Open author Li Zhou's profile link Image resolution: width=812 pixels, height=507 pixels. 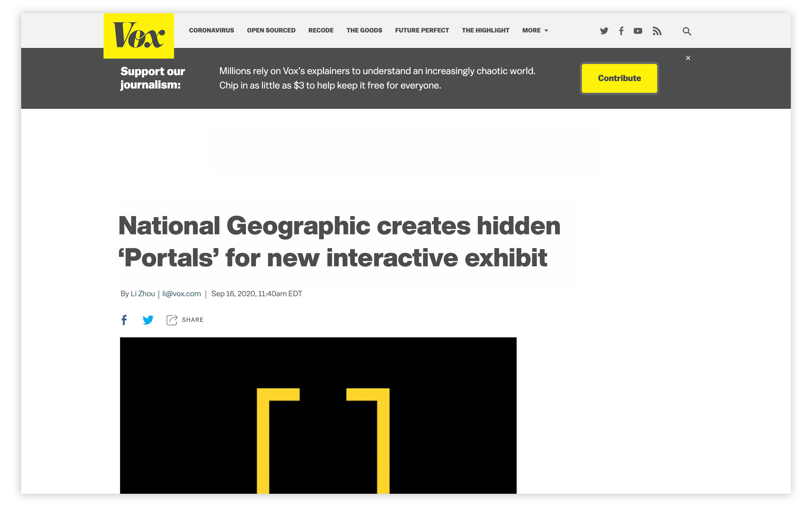click(143, 294)
